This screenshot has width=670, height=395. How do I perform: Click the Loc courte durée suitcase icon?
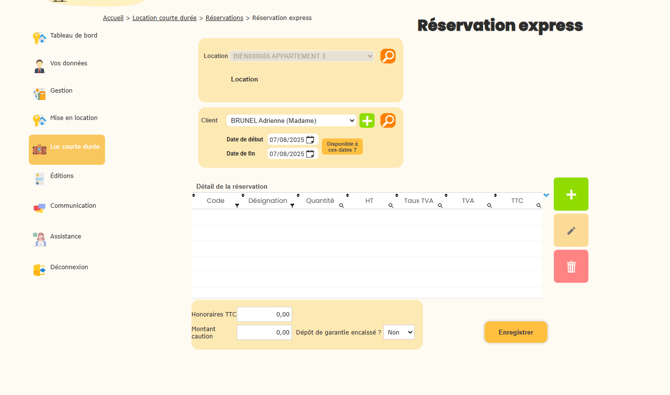(x=39, y=149)
